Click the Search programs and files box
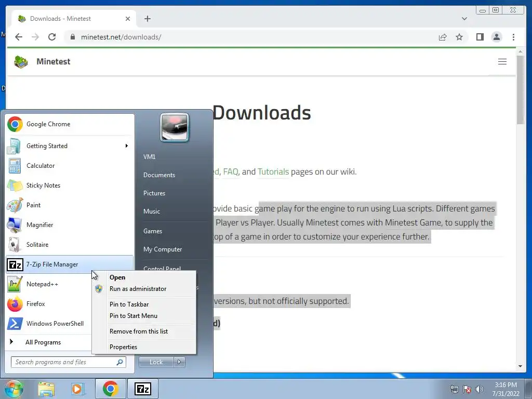 pyautogui.click(x=69, y=362)
